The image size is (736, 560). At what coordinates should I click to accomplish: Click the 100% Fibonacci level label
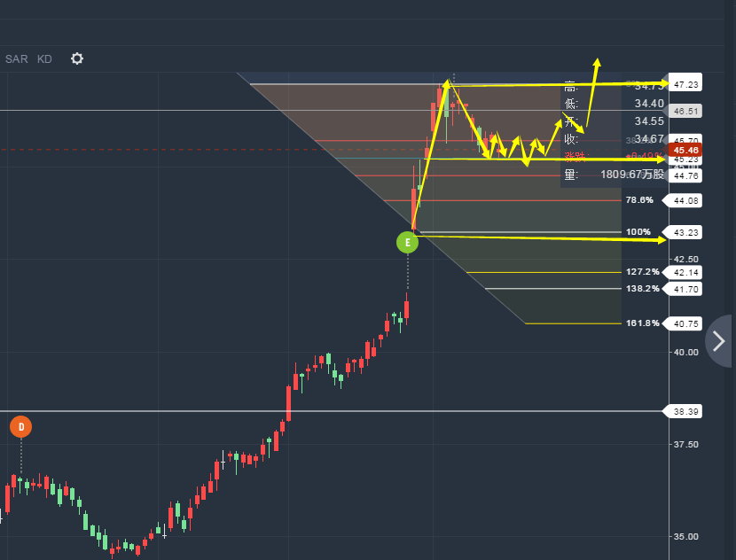(638, 232)
